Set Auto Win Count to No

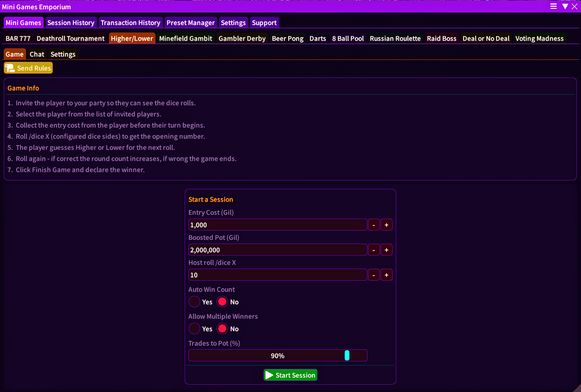click(x=222, y=302)
